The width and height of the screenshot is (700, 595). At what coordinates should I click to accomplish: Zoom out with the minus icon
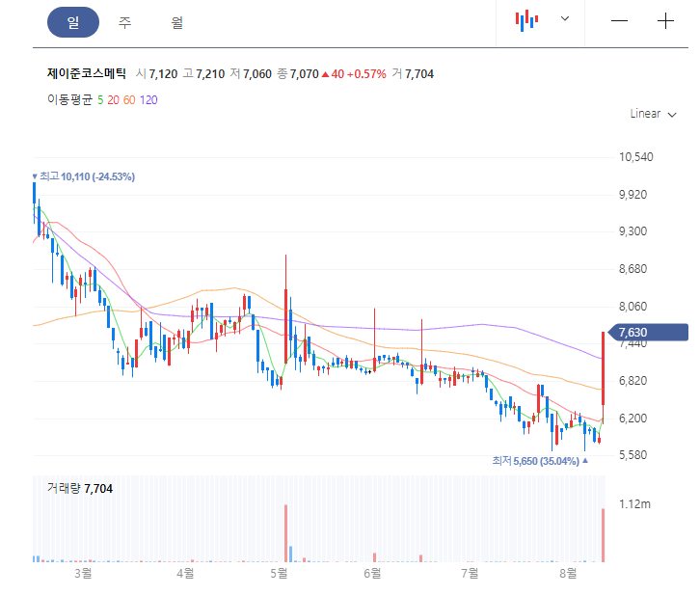pyautogui.click(x=619, y=21)
